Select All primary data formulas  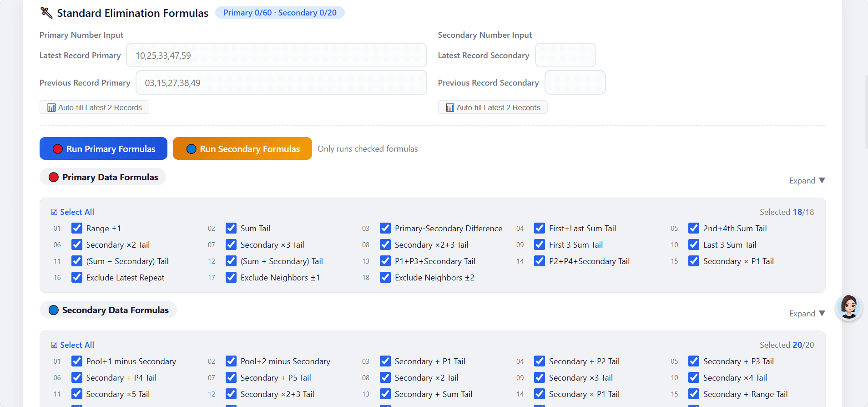[73, 212]
